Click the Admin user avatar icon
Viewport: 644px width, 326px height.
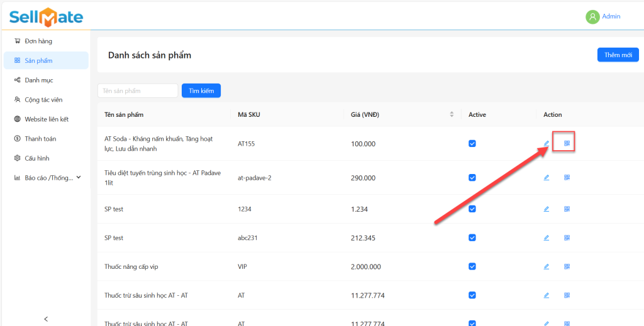pyautogui.click(x=592, y=17)
